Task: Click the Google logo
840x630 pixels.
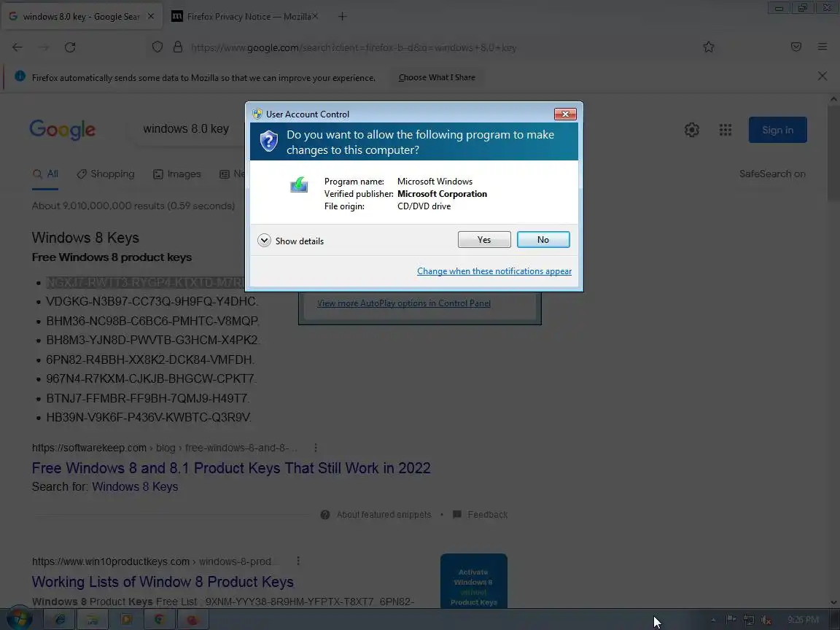Action: pyautogui.click(x=63, y=129)
